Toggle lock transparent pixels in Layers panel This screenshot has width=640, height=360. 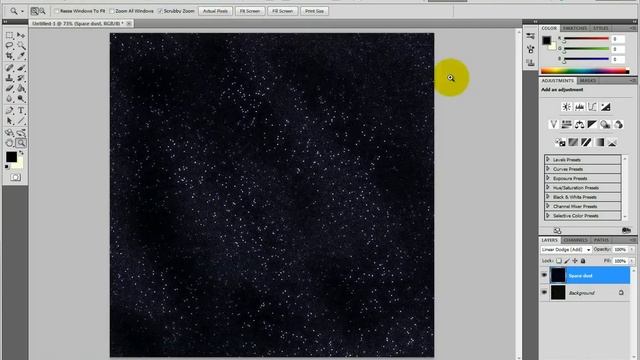(x=559, y=260)
